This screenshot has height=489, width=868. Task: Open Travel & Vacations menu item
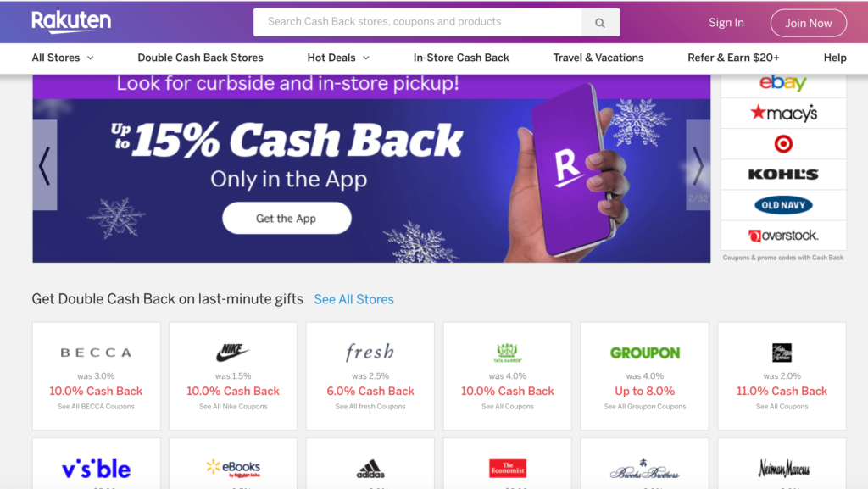click(598, 58)
